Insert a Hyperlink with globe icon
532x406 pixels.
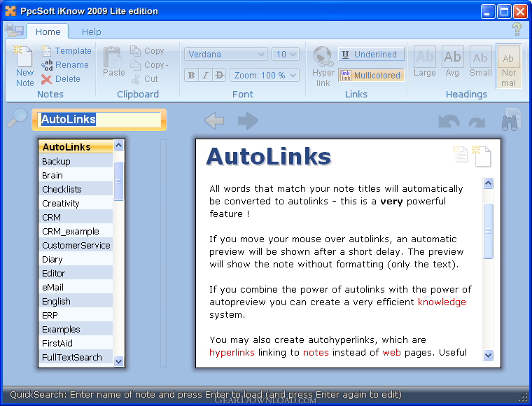[x=323, y=66]
